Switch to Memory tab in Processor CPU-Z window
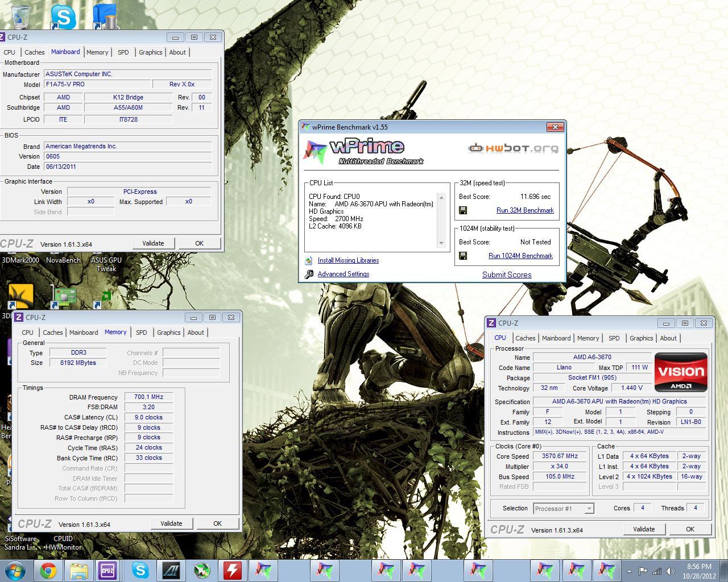728x582 pixels. click(588, 338)
